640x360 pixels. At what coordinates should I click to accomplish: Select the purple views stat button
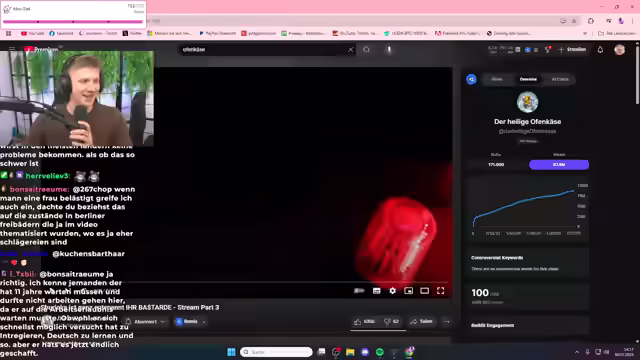coord(559,164)
